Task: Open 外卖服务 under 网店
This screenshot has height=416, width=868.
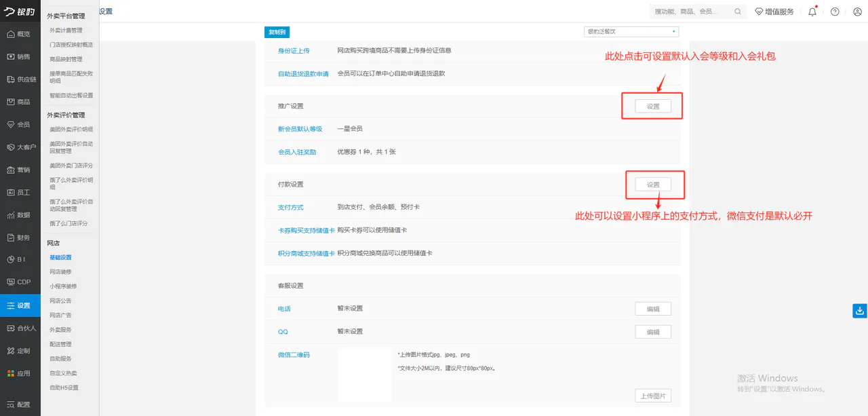Action: pyautogui.click(x=60, y=330)
